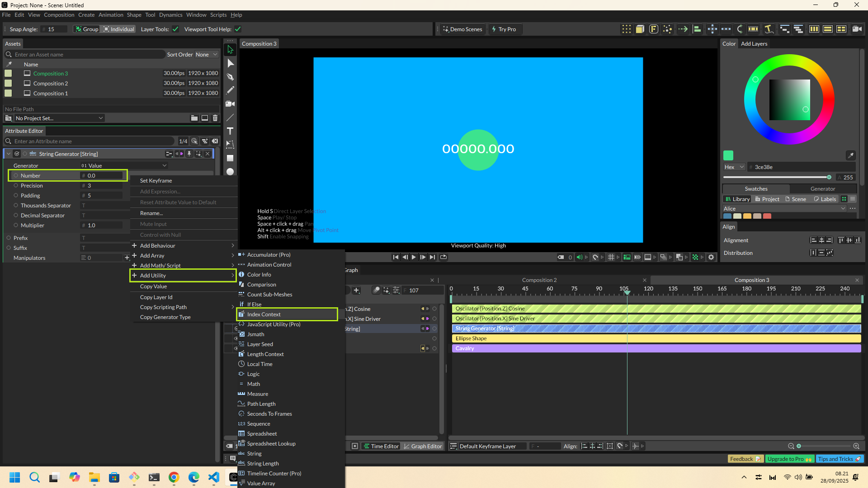
Task: Select the Camera tool in vertical toolbar
Action: [x=230, y=104]
